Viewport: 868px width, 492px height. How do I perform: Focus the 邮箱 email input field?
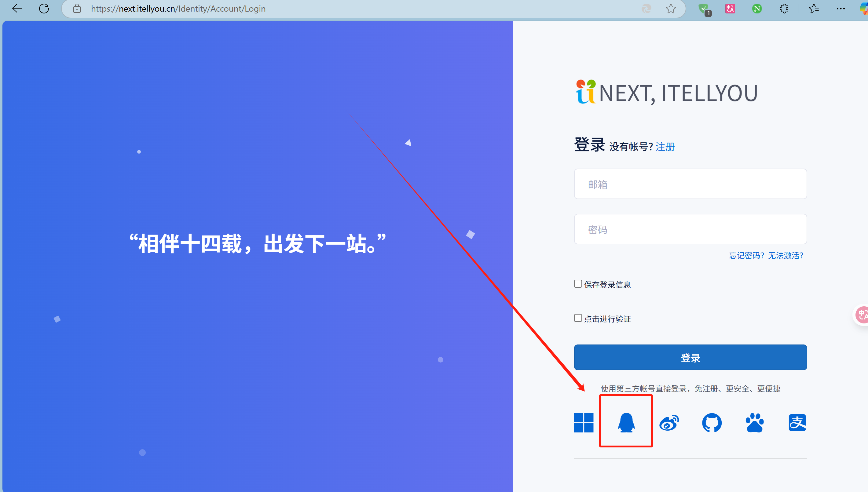[x=690, y=184]
